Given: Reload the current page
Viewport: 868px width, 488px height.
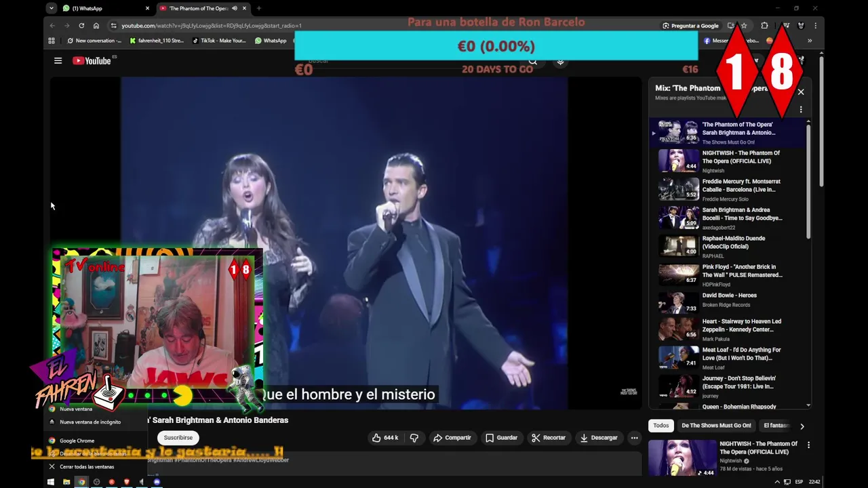Looking at the screenshot, I should pyautogui.click(x=81, y=26).
